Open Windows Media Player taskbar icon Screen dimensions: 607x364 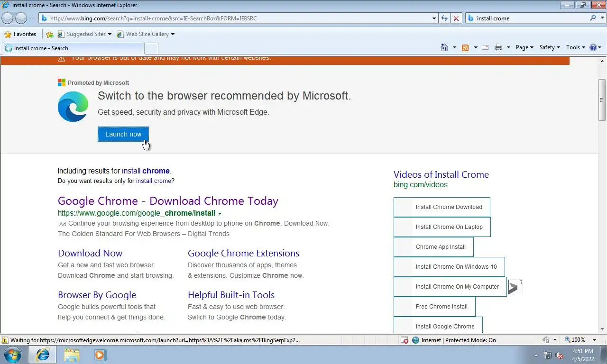coord(101,355)
